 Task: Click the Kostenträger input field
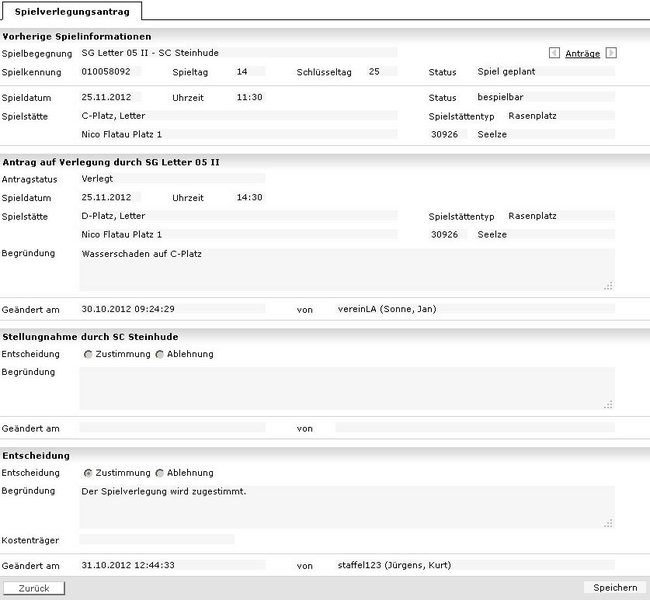(x=156, y=539)
